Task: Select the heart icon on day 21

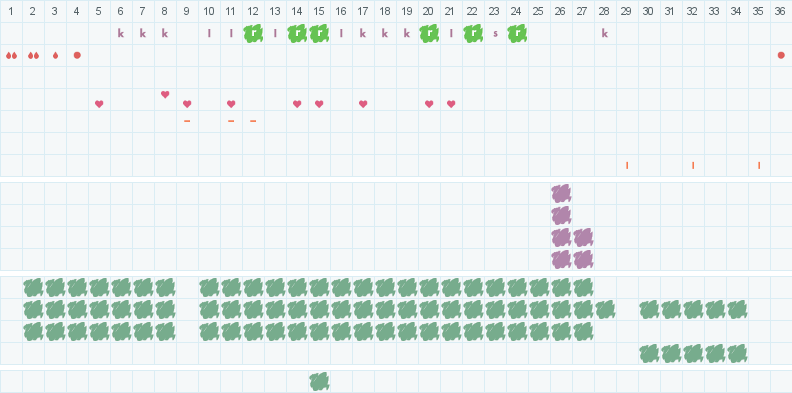Action: [x=451, y=104]
